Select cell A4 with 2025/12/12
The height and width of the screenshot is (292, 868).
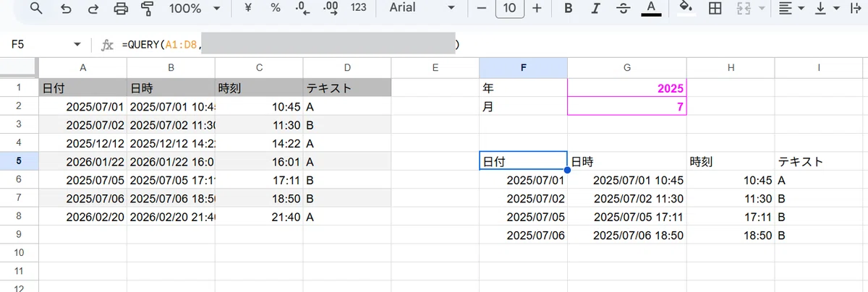[x=82, y=143]
